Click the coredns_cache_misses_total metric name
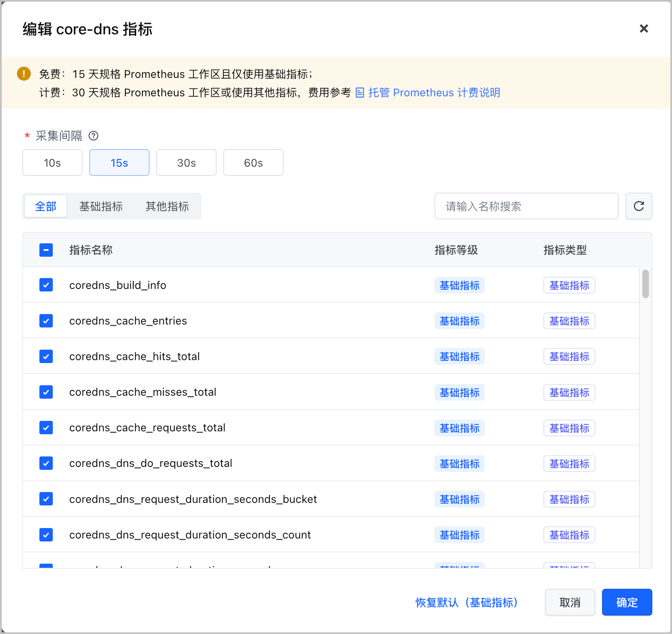This screenshot has height=634, width=672. [x=143, y=392]
